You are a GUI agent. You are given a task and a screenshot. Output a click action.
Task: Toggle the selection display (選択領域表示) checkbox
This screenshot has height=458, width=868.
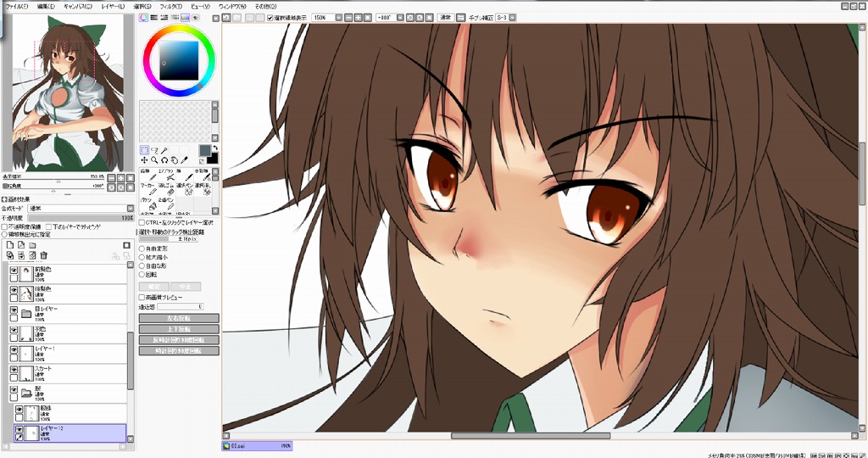270,18
